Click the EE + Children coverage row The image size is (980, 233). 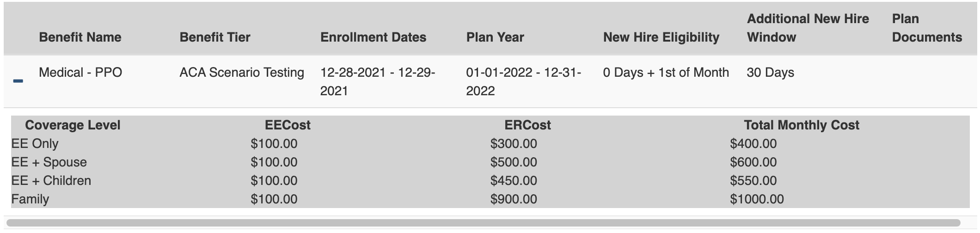pos(51,181)
